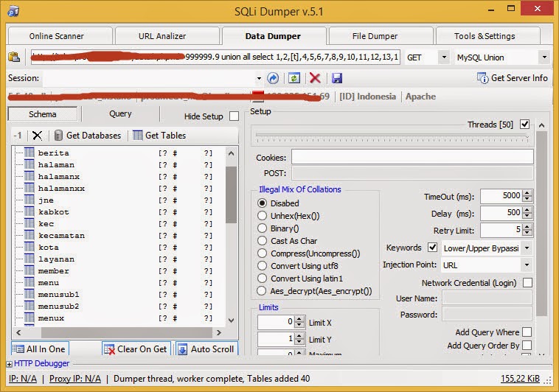Screen dimensions: 559x392
Task: Click the Cookies input field
Action: pyautogui.click(x=412, y=157)
